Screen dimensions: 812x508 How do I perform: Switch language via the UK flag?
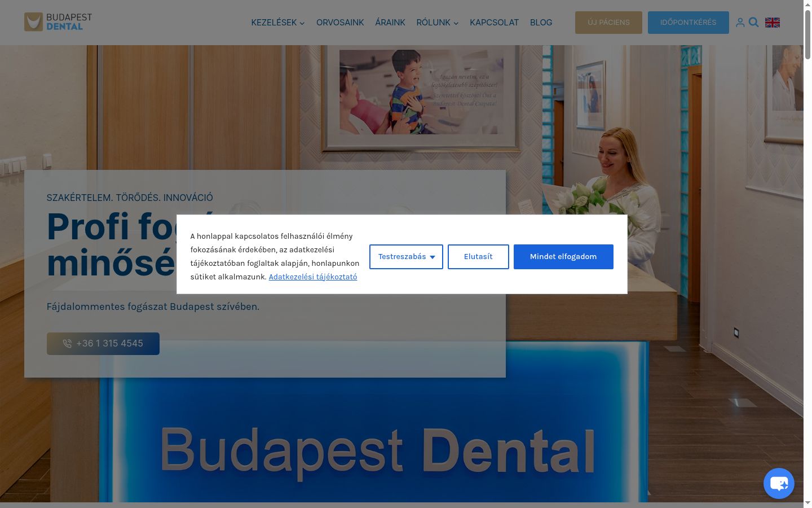(x=773, y=23)
